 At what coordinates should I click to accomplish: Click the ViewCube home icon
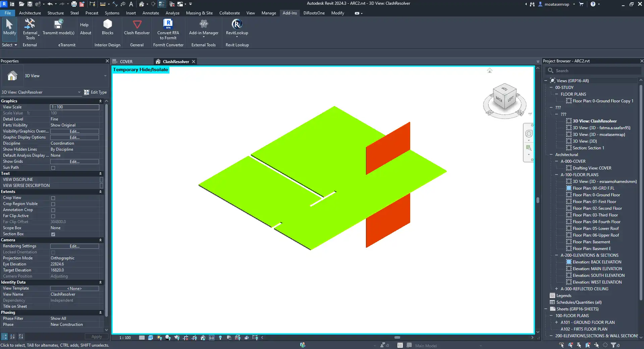(x=490, y=70)
